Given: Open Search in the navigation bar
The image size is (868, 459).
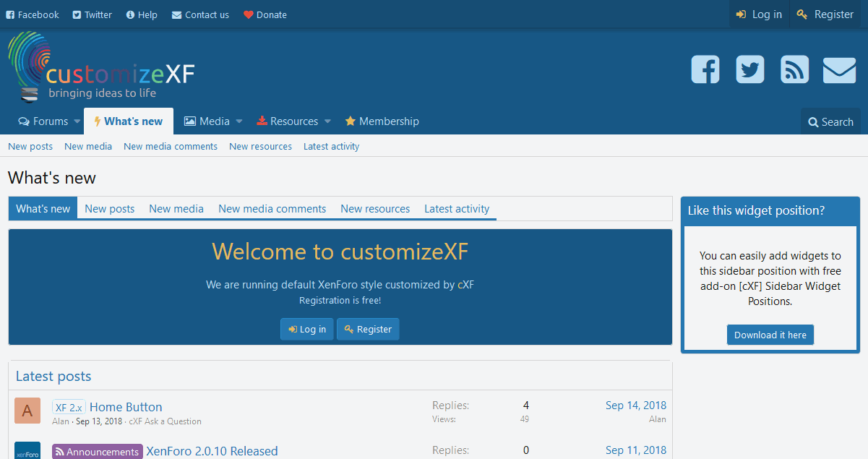Looking at the screenshot, I should pos(830,122).
